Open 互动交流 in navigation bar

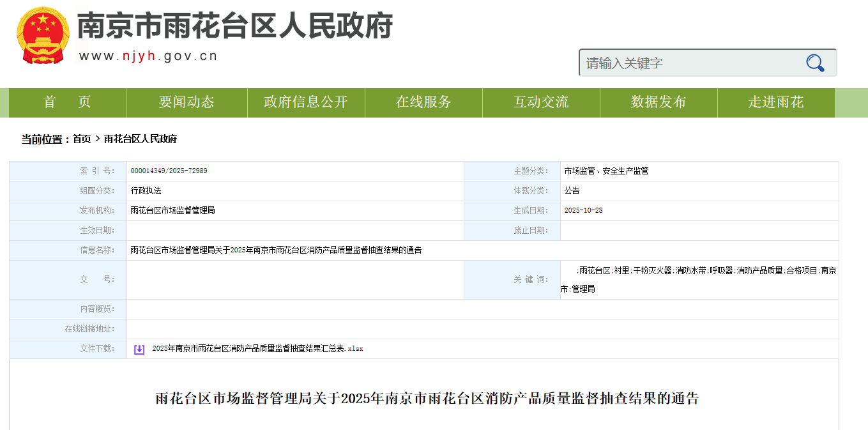541,102
